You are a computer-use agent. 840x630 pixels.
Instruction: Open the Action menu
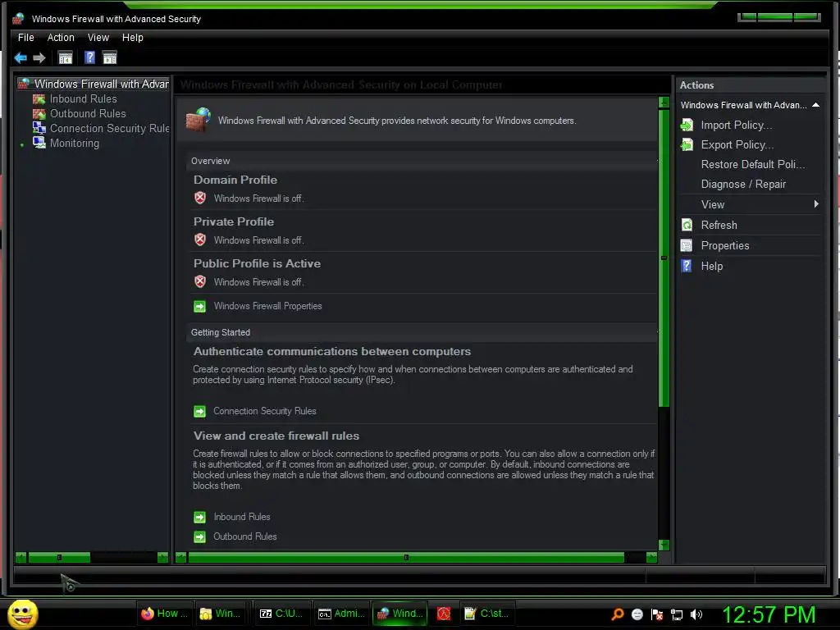pyautogui.click(x=61, y=38)
